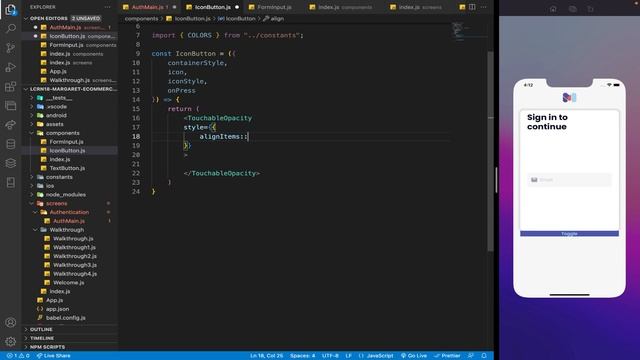Expand the constants folder

click(x=59, y=177)
